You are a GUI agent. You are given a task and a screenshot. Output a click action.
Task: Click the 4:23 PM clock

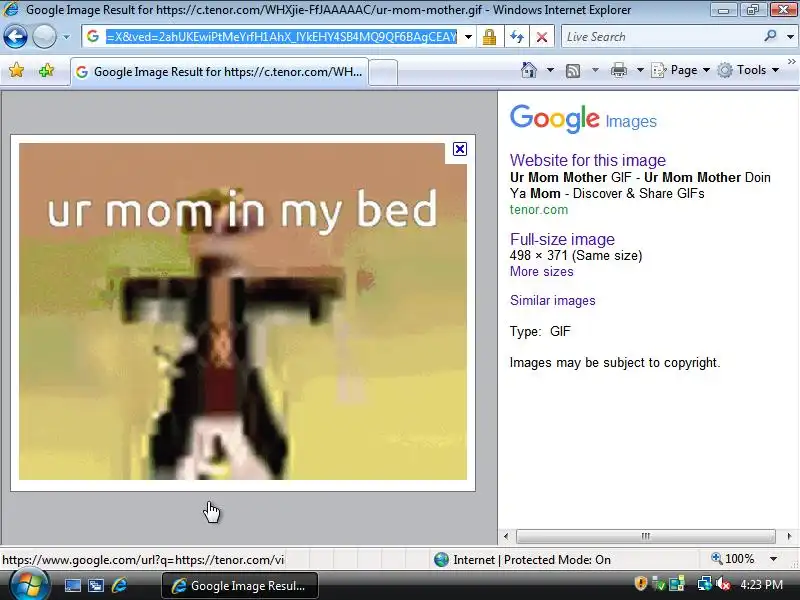(x=762, y=585)
